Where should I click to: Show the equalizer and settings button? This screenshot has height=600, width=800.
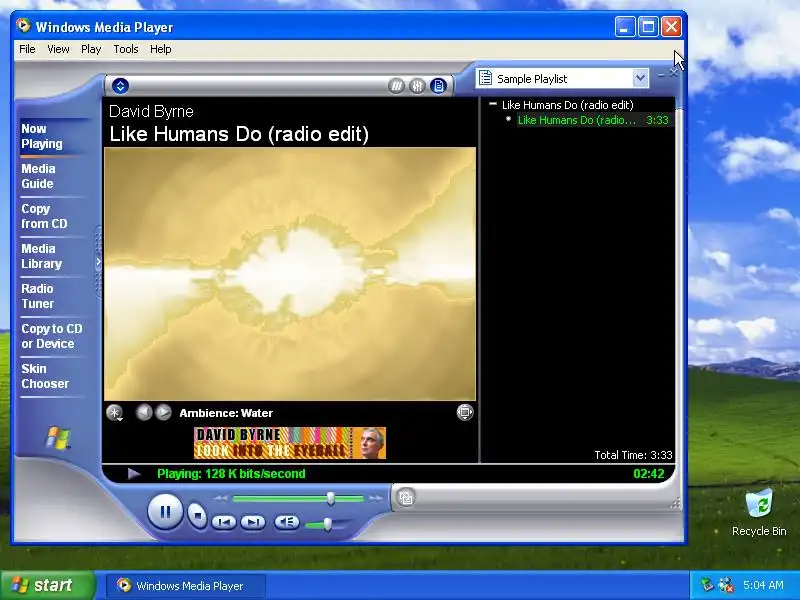(x=417, y=86)
